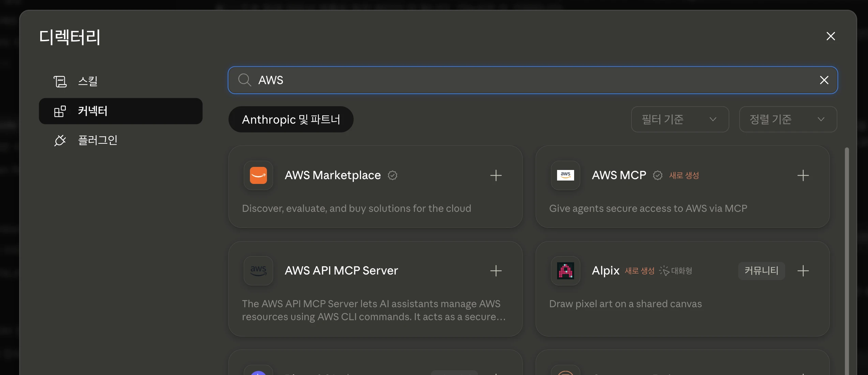Image resolution: width=868 pixels, height=375 pixels.
Task: Click the AWS Marketplace orange logo
Action: click(258, 175)
